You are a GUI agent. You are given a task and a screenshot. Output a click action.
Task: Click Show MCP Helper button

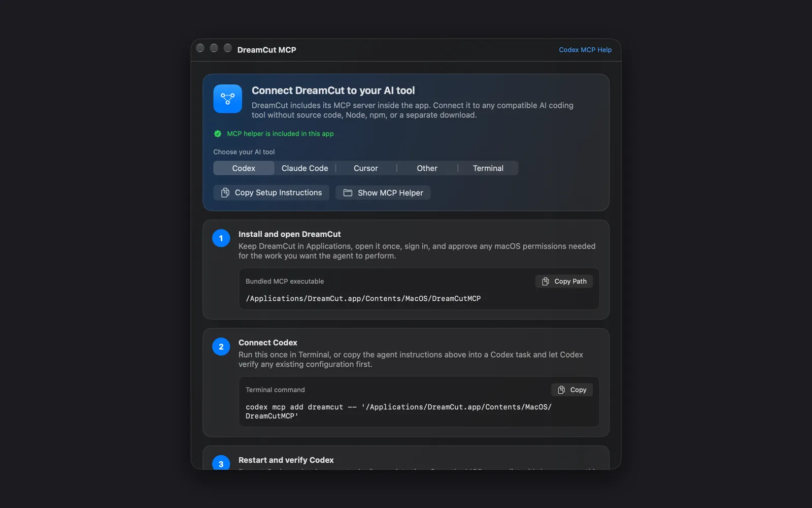383,193
